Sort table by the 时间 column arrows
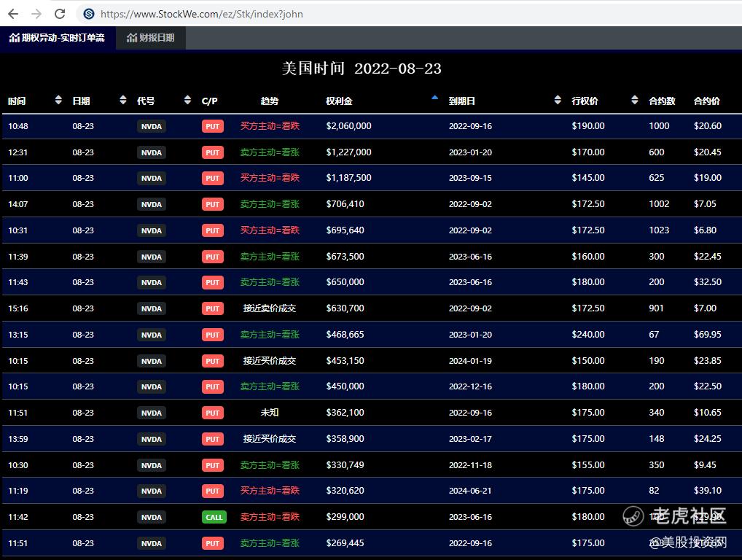 pos(58,100)
